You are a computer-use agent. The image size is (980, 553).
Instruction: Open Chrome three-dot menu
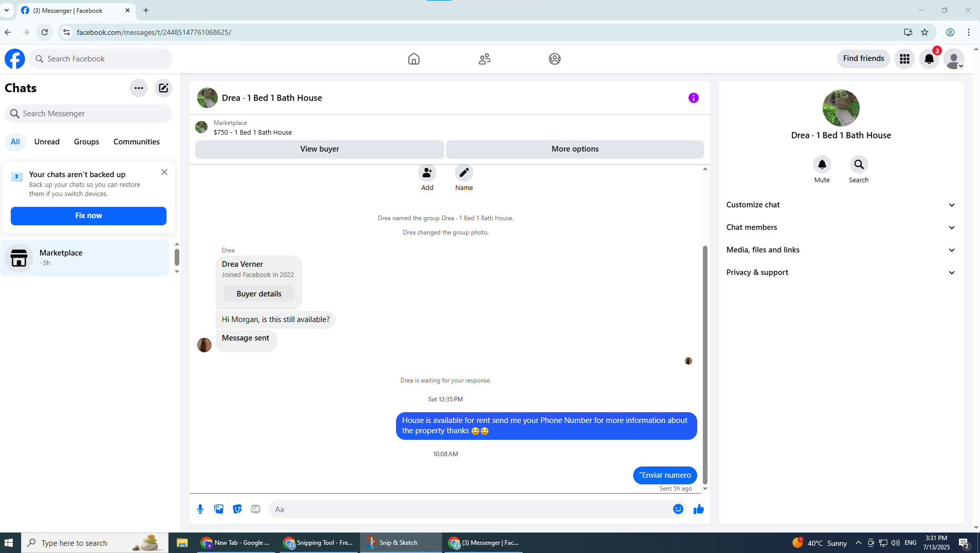(969, 32)
